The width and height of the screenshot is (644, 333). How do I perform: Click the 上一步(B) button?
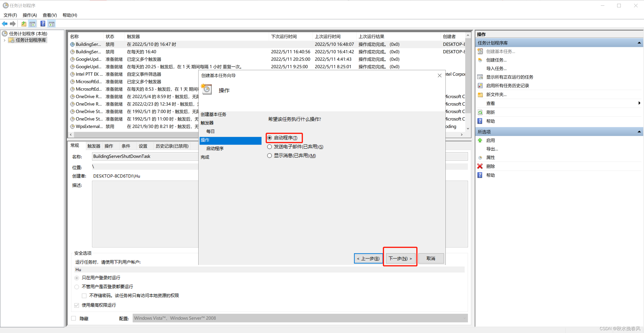[368, 258]
